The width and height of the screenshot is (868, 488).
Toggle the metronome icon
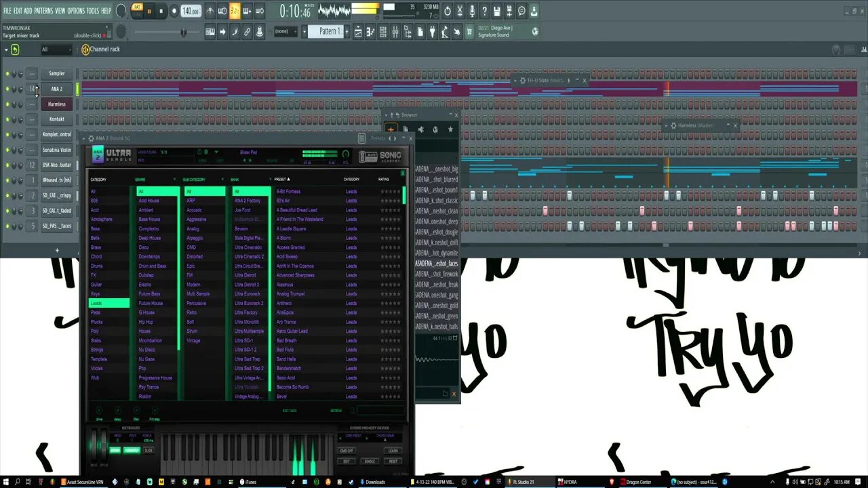(210, 11)
